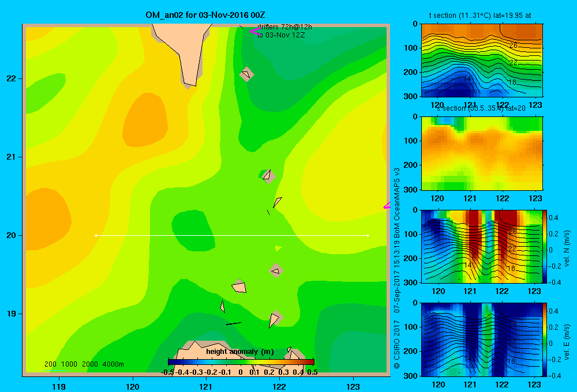Click the "vel. N (m/s)" axis label
Viewport: 577px width, 392px height.
(567, 248)
